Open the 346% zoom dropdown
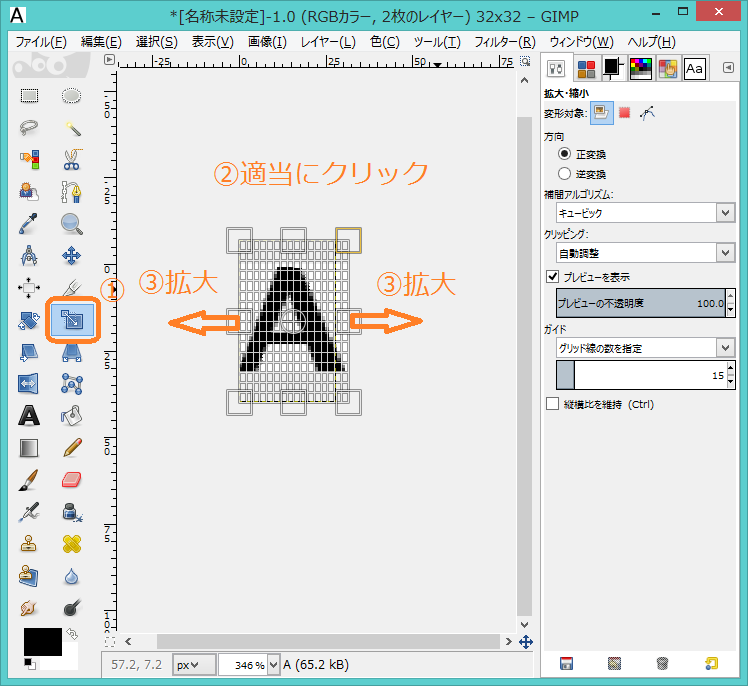Viewport: 748px width, 686px height. [x=273, y=665]
